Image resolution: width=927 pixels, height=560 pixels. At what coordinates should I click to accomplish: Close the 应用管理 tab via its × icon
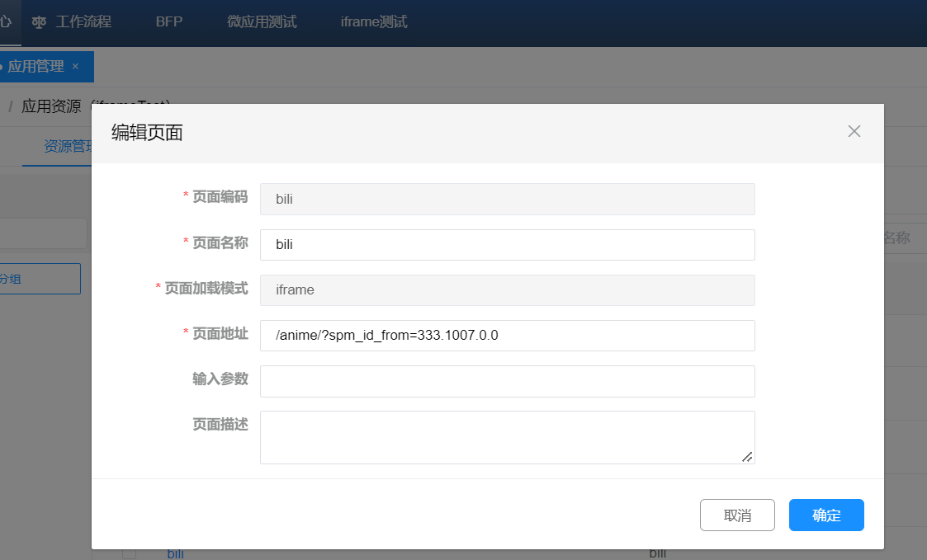point(75,66)
